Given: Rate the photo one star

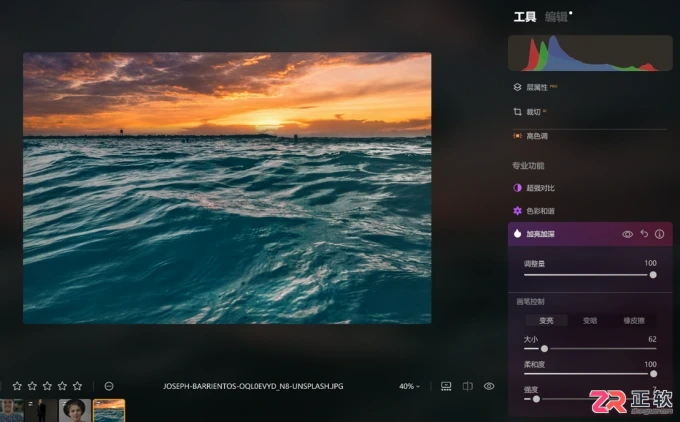Looking at the screenshot, I should (17, 386).
